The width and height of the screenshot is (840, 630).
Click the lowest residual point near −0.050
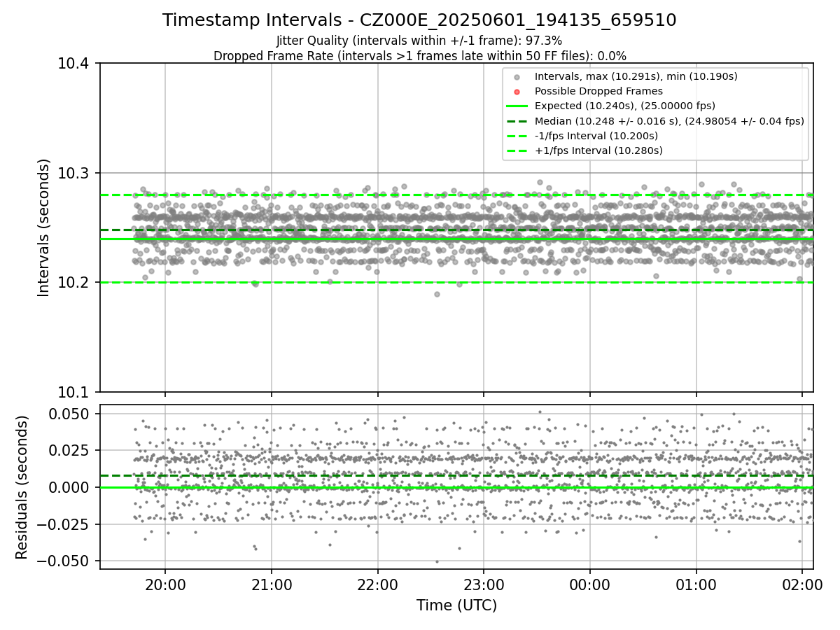coord(437,561)
